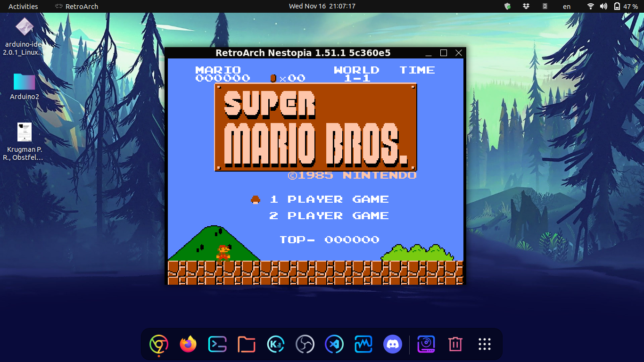Open the terminal app from the dock

coord(217,344)
